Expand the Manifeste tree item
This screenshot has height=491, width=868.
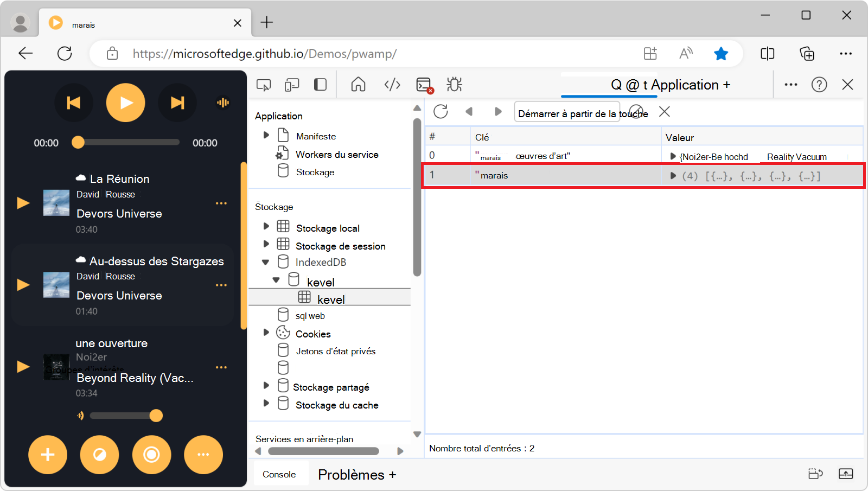point(266,136)
